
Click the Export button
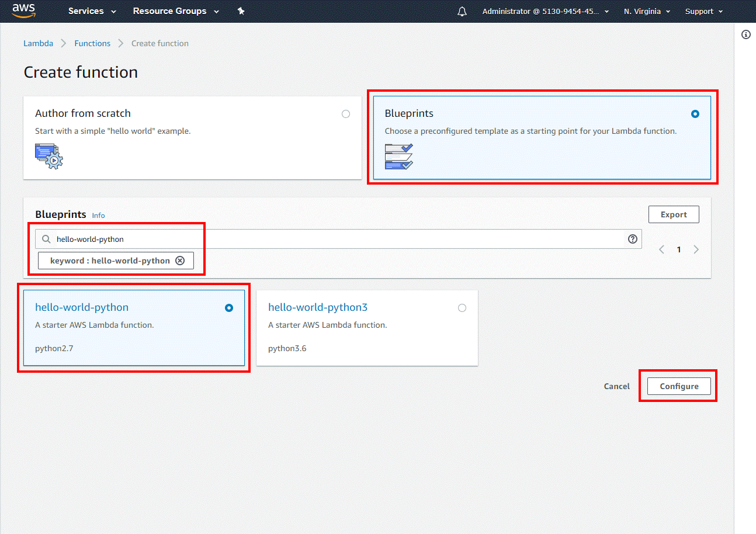click(x=674, y=214)
